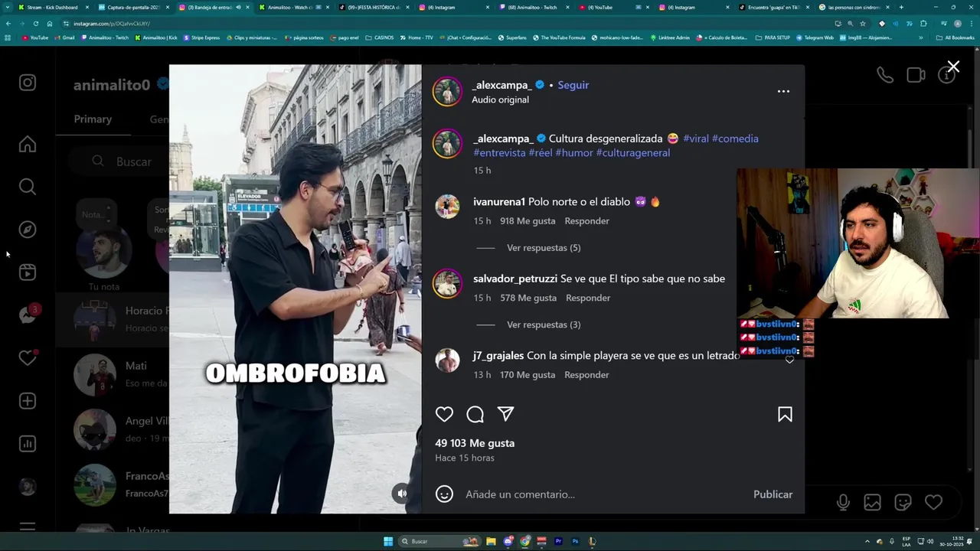View the '49 103 Me gusta' likes list

(x=475, y=443)
